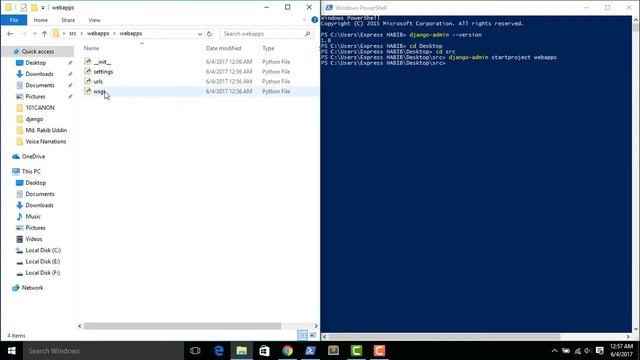The image size is (640, 360).
Task: Open the Windows Start button
Action: [11, 351]
